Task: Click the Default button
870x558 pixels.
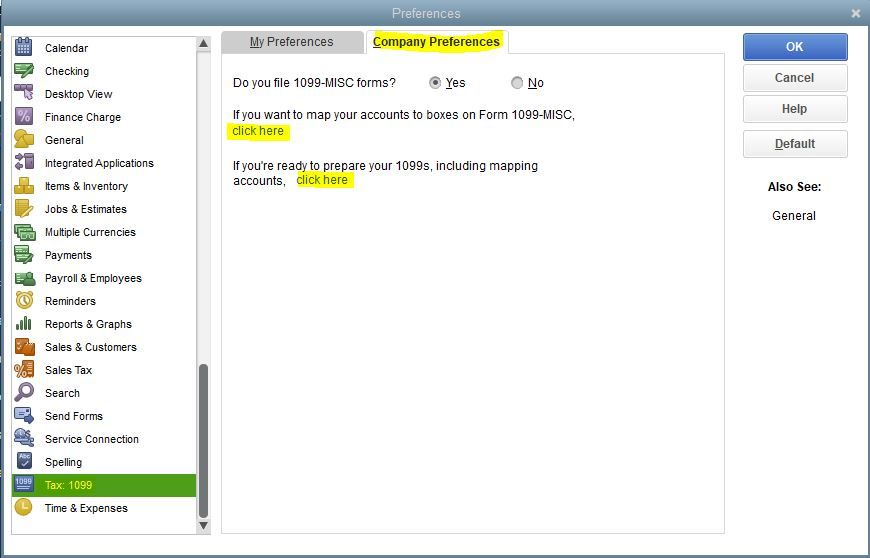Action: [795, 144]
